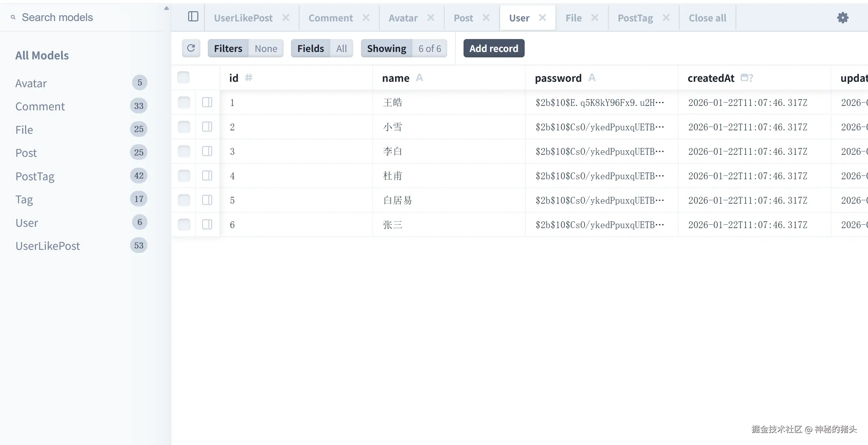Open the Filters None dropdown
The image size is (868, 445).
tap(246, 49)
